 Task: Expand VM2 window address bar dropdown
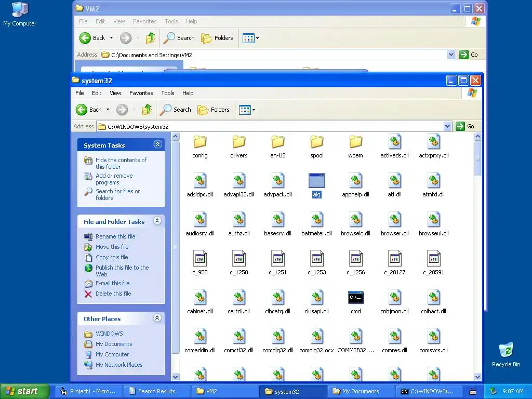451,55
